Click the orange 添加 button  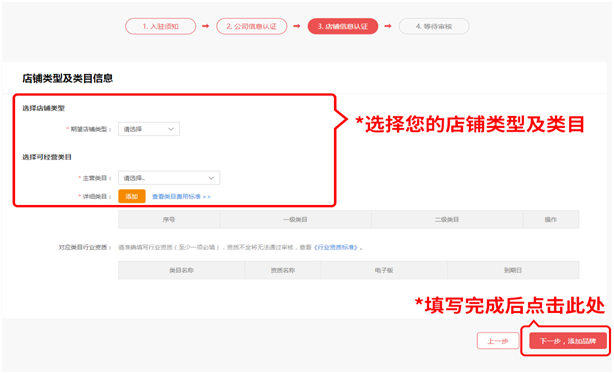tap(132, 196)
